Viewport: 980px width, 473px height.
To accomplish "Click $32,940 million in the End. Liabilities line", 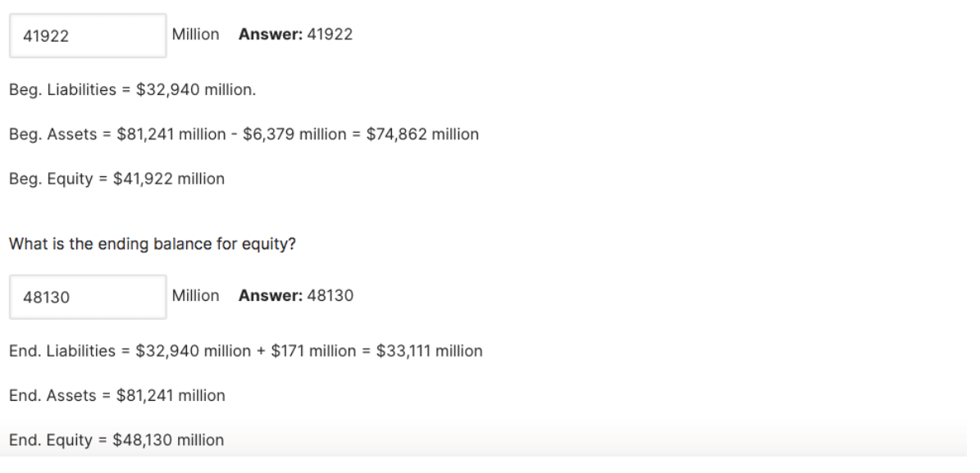I will tap(193, 352).
